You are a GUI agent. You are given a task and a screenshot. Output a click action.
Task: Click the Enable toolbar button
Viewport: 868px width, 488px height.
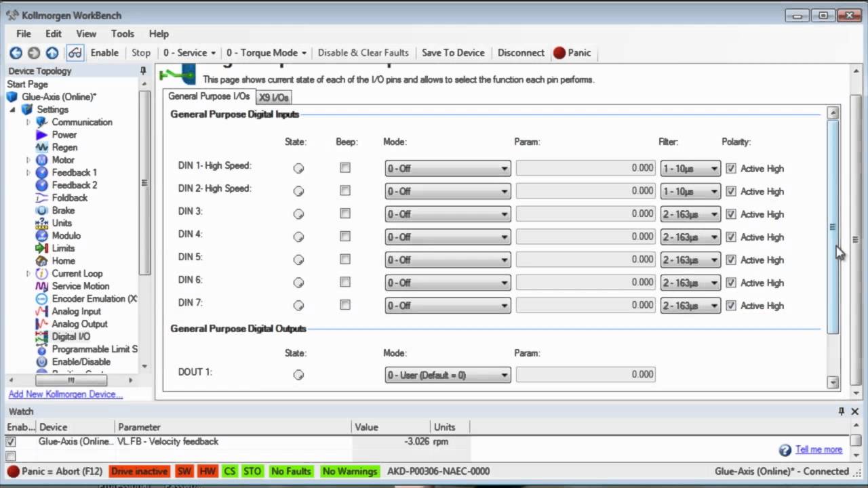[x=104, y=53]
